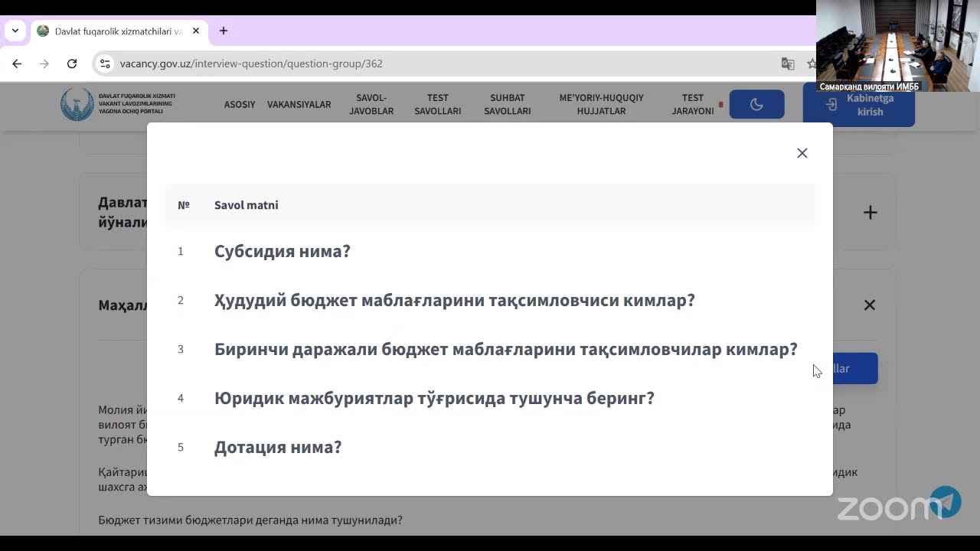Close the Davlat fuqarolik xizmatchilari tab
This screenshot has height=551, width=980.
point(196,31)
